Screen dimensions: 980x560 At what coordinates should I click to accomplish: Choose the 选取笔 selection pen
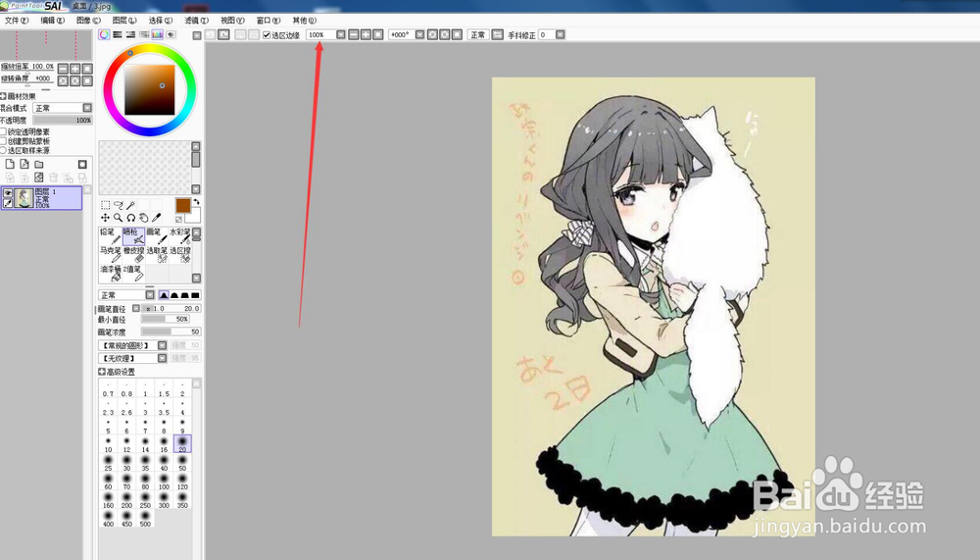pyautogui.click(x=157, y=255)
